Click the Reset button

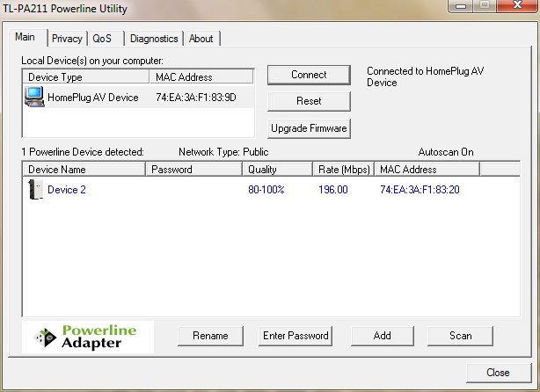(309, 101)
